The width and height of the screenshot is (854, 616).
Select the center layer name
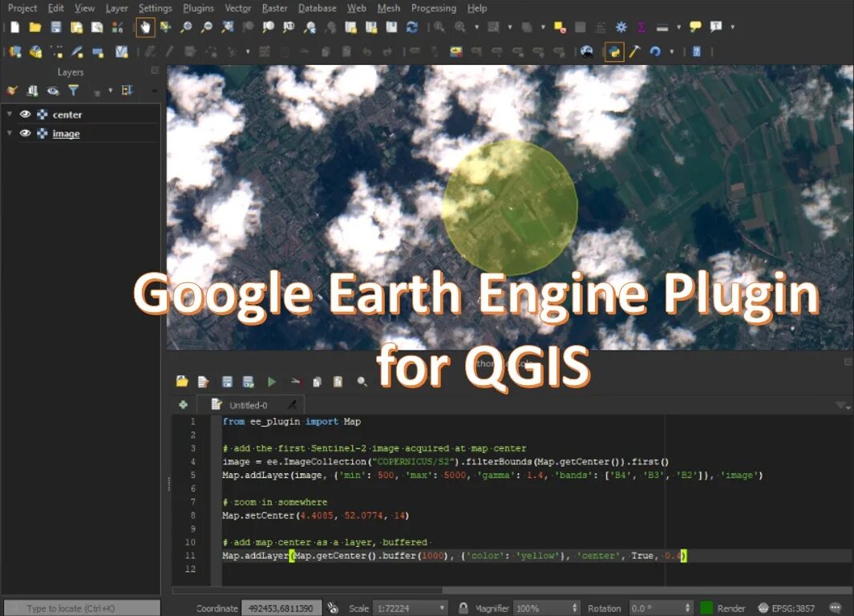click(x=67, y=115)
